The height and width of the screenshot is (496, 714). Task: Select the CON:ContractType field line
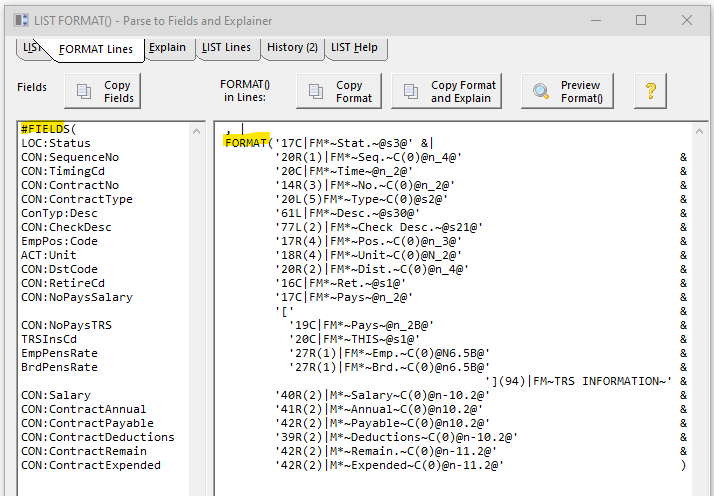click(76, 199)
